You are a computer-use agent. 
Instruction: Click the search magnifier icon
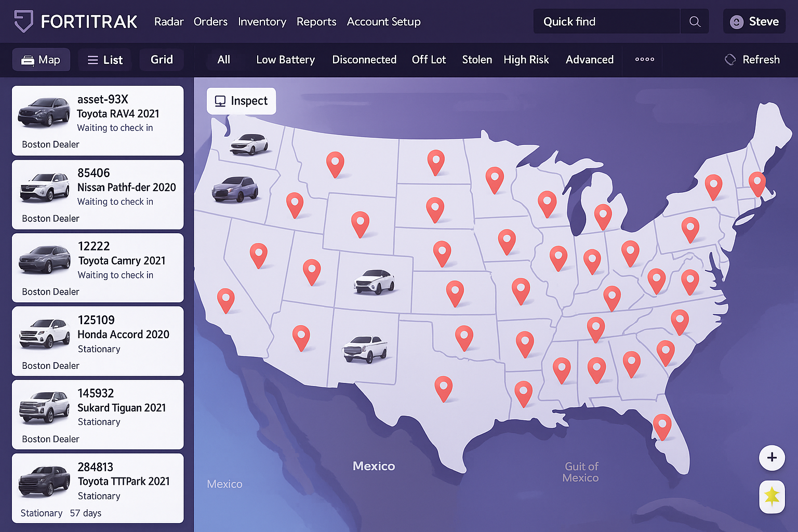click(x=695, y=22)
